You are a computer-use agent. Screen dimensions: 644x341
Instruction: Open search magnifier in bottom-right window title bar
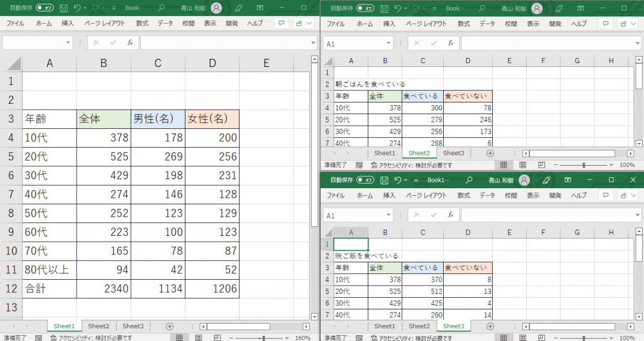469,180
